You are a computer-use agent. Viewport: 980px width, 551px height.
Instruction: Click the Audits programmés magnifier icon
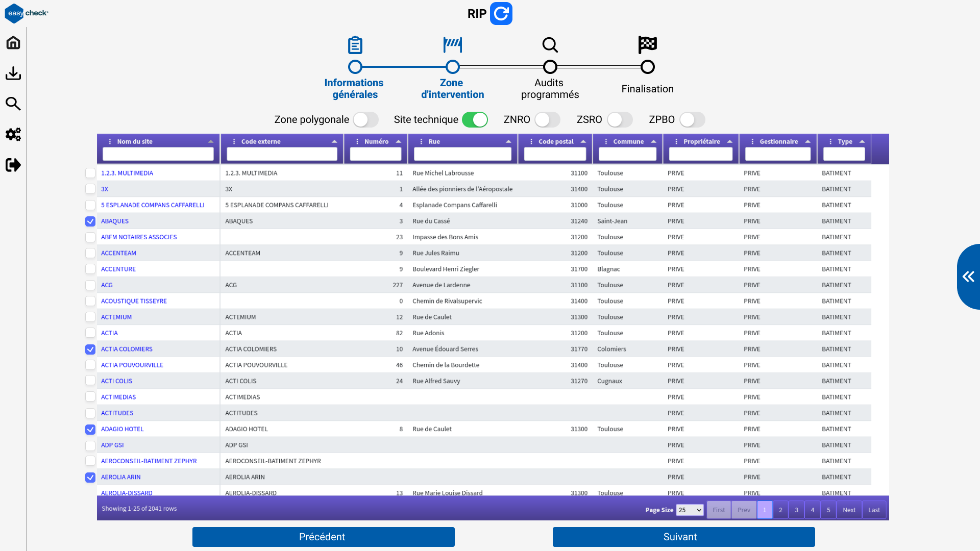pyautogui.click(x=550, y=45)
